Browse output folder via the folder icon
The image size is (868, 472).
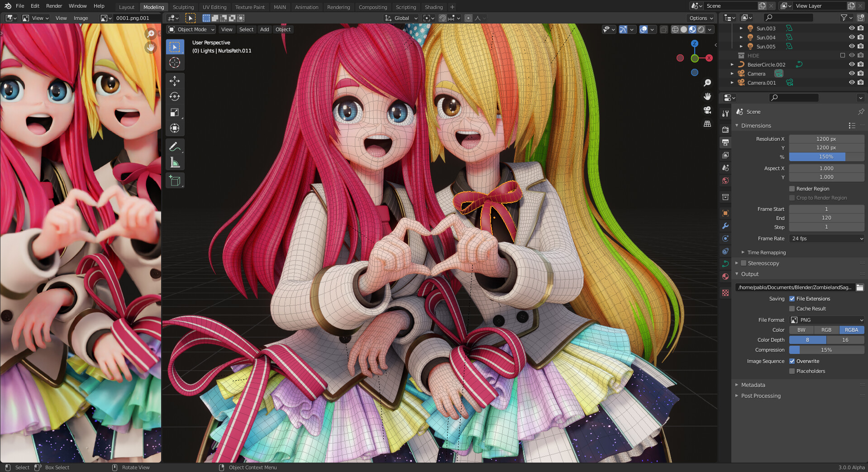tap(860, 287)
